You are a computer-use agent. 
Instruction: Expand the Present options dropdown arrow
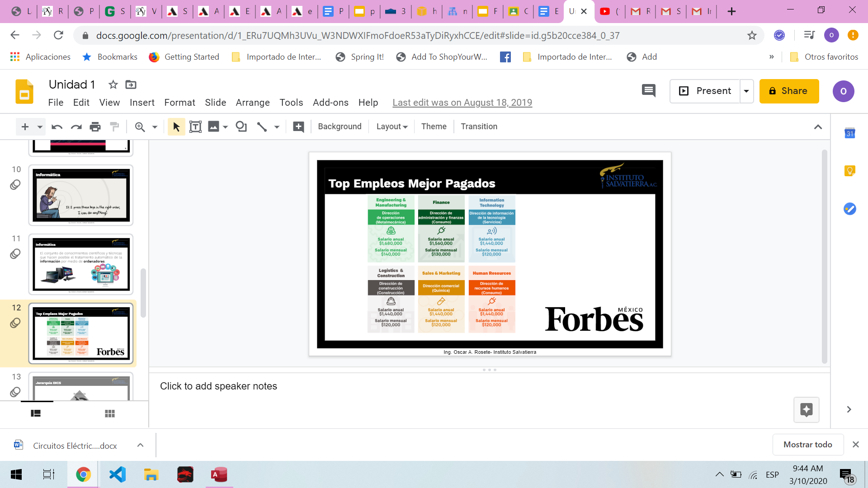coord(746,91)
